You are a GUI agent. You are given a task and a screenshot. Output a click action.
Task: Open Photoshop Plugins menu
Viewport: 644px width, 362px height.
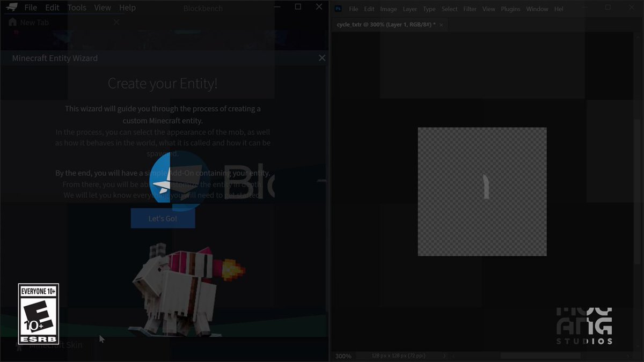(510, 9)
